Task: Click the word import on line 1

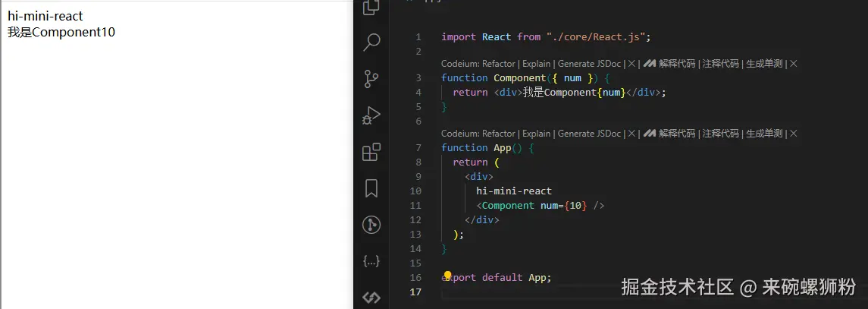Action: (x=459, y=37)
